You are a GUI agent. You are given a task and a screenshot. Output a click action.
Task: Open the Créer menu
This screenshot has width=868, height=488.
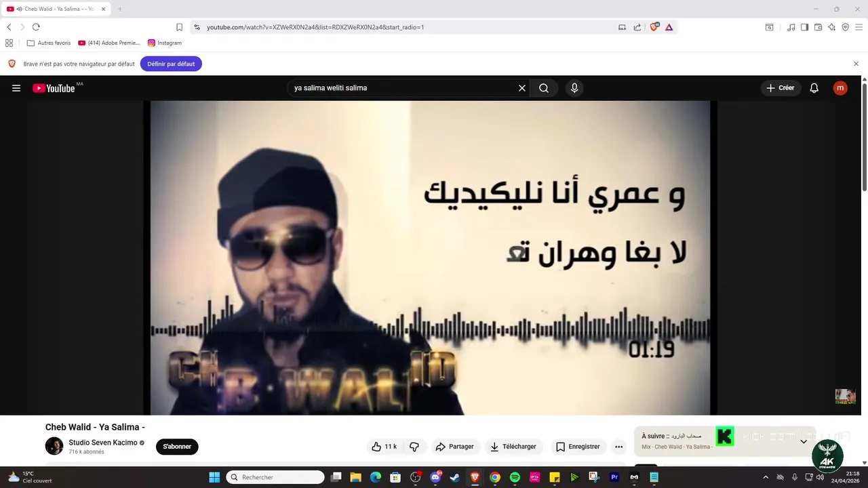(x=781, y=88)
